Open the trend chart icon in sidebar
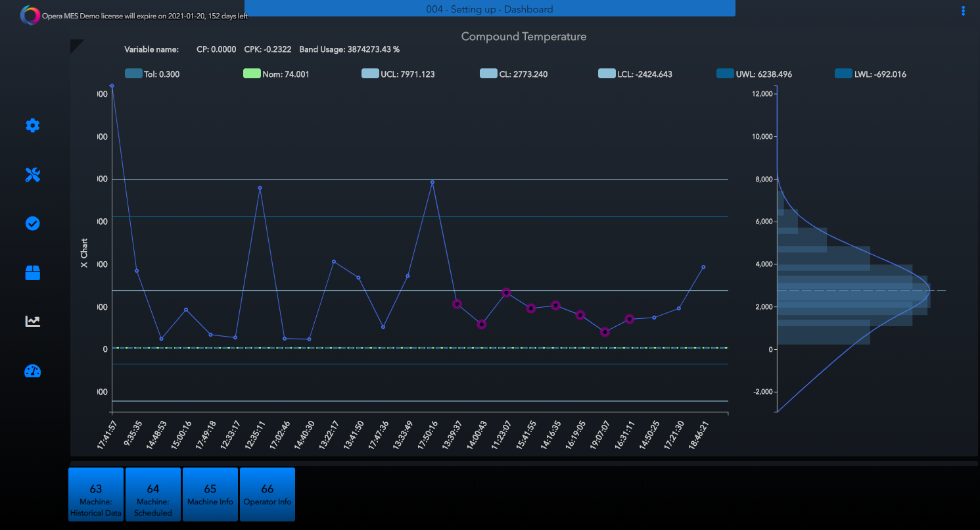This screenshot has width=980, height=530. point(32,321)
